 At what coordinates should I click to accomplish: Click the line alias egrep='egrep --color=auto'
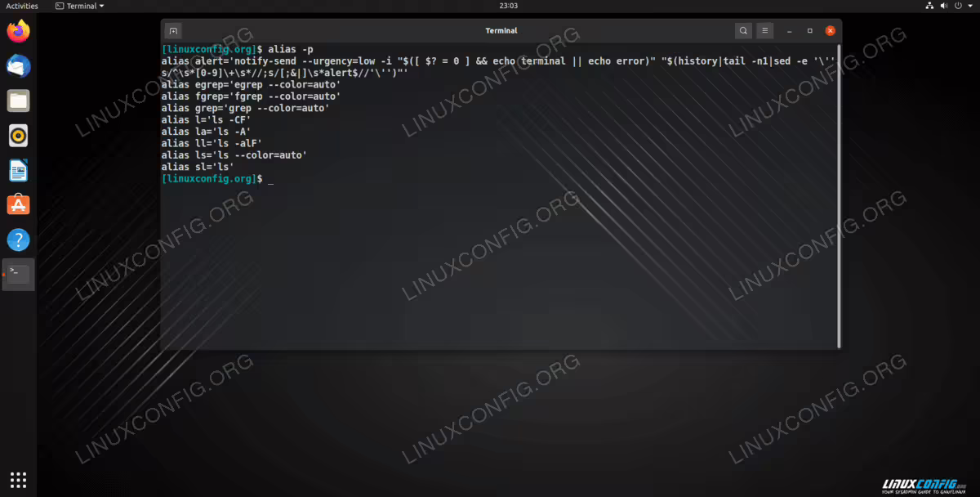(251, 85)
